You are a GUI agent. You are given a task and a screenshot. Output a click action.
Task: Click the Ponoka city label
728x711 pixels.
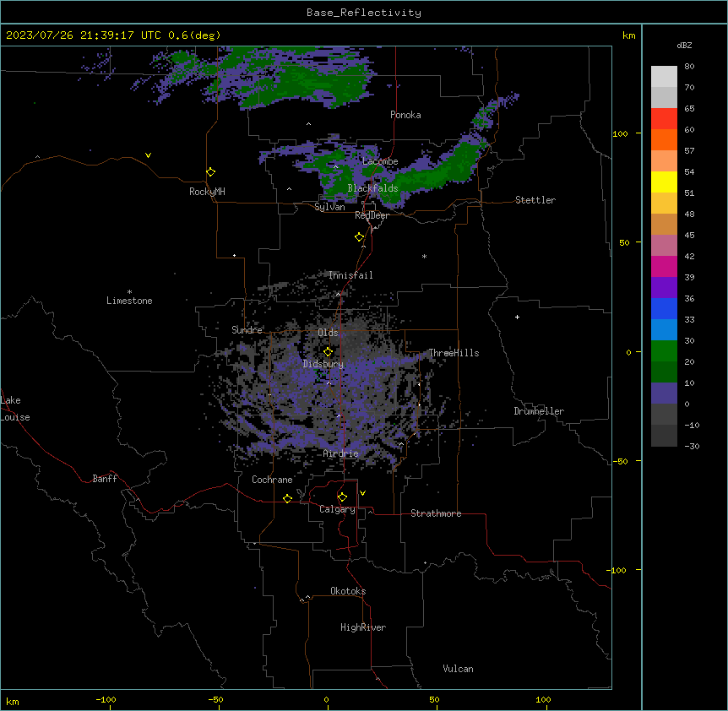coord(405,115)
